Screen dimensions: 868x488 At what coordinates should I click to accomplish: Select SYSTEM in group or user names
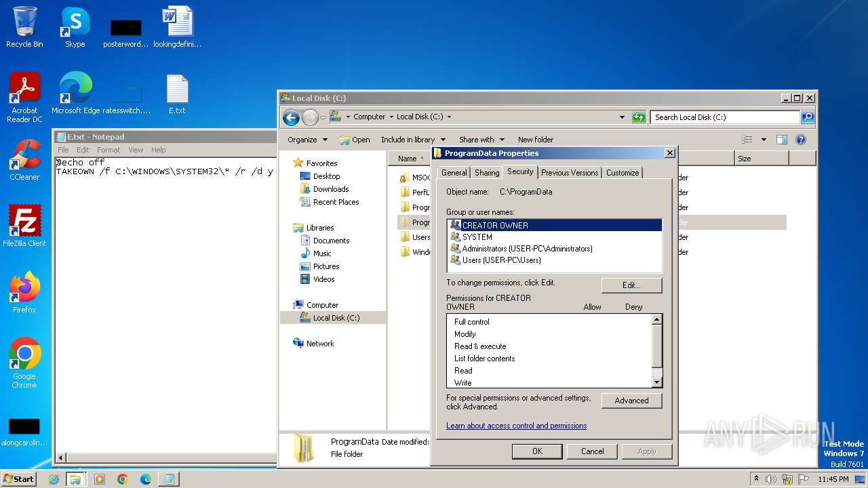[555, 237]
